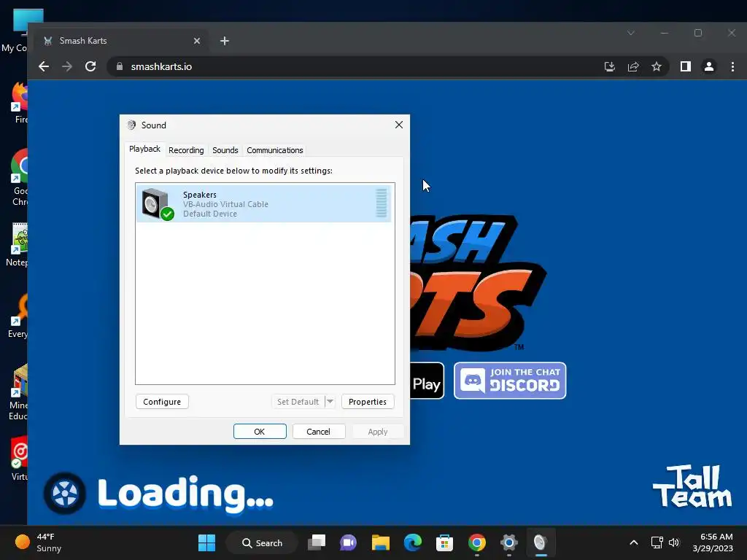
Task: Click Tall Team logo
Action: click(x=692, y=486)
